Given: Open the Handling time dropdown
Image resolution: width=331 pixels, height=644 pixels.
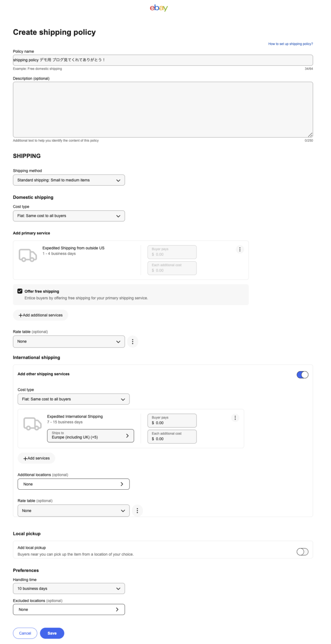Looking at the screenshot, I should click(x=69, y=589).
